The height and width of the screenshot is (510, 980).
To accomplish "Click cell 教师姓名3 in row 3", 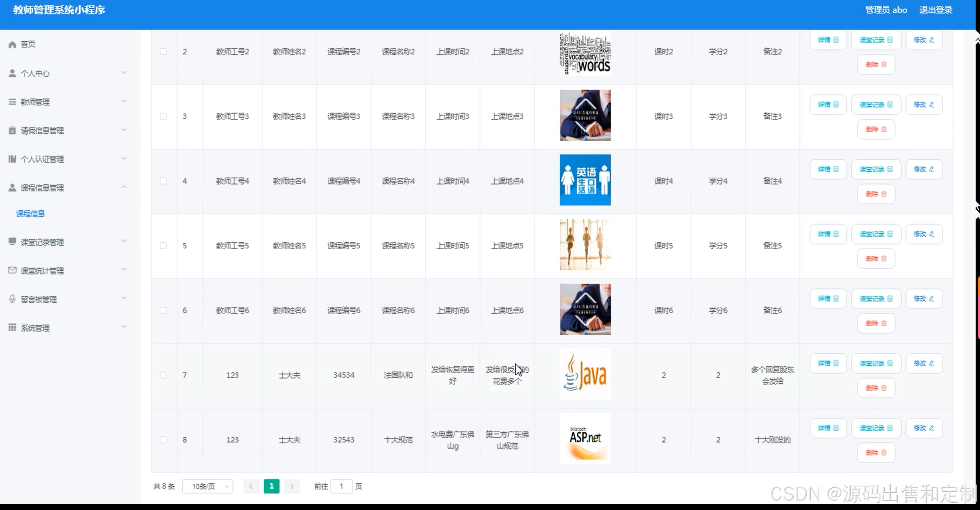I will (289, 116).
